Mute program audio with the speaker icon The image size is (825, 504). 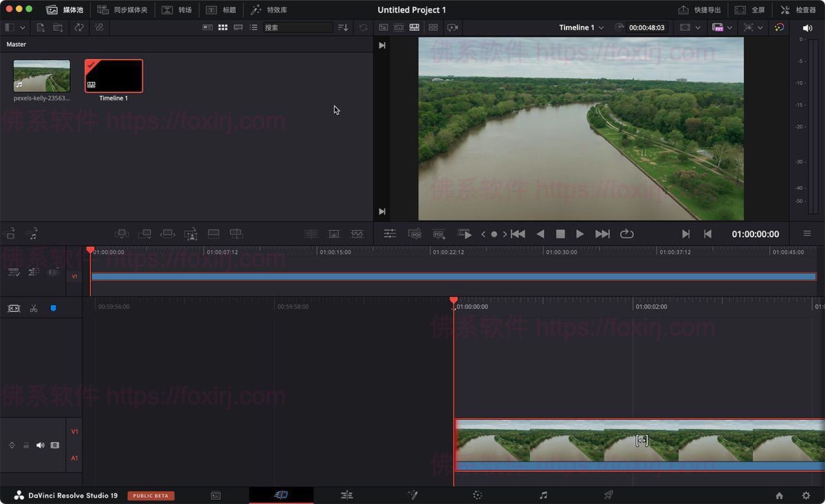(807, 29)
